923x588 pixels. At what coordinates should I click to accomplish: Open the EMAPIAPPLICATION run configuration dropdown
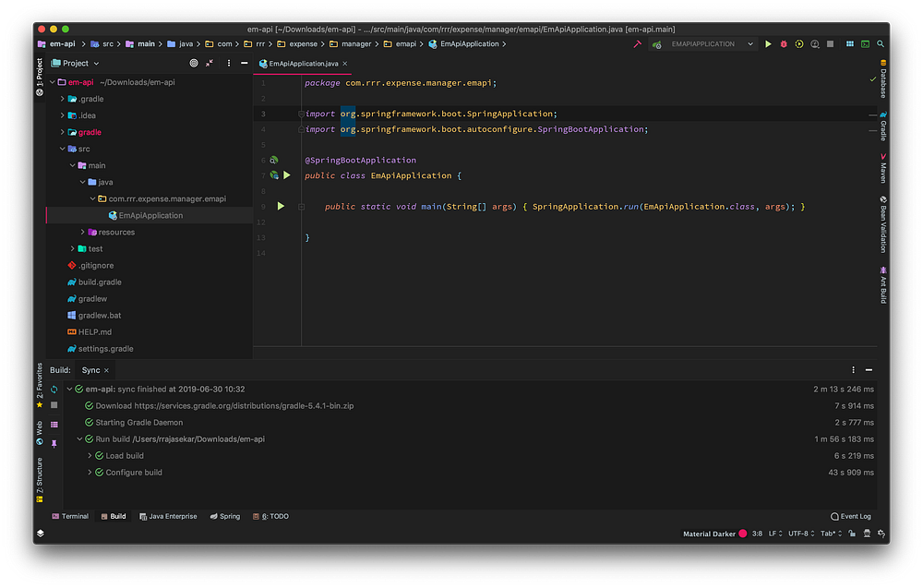pyautogui.click(x=709, y=44)
